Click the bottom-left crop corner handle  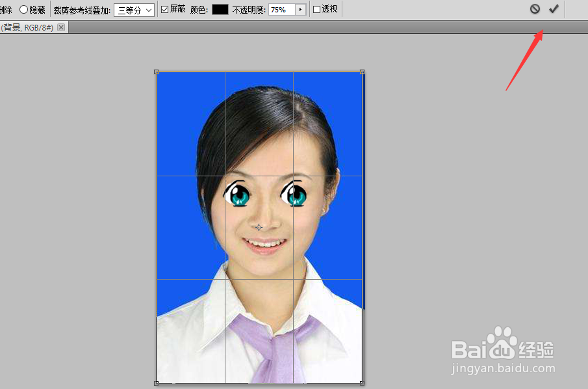(157, 383)
